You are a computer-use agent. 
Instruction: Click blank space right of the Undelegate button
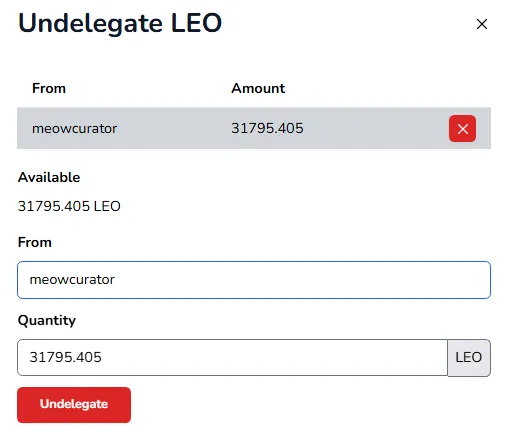(300, 405)
